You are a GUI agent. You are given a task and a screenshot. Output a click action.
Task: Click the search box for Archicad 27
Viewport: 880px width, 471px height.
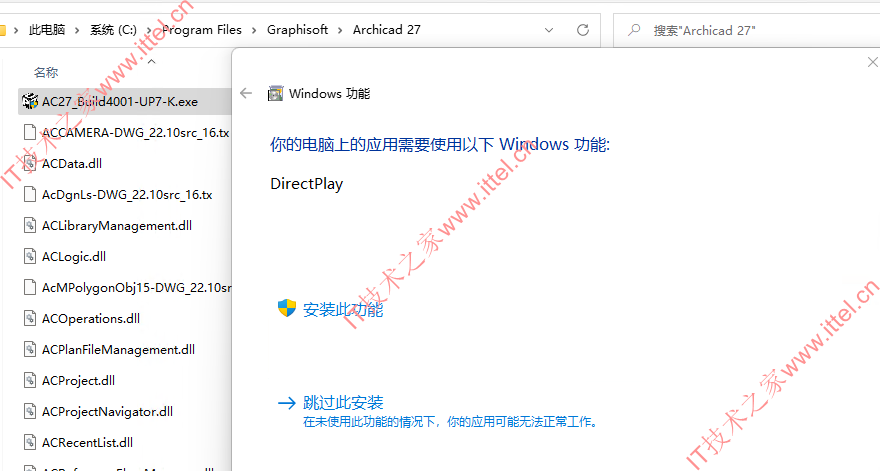pyautogui.click(x=746, y=30)
